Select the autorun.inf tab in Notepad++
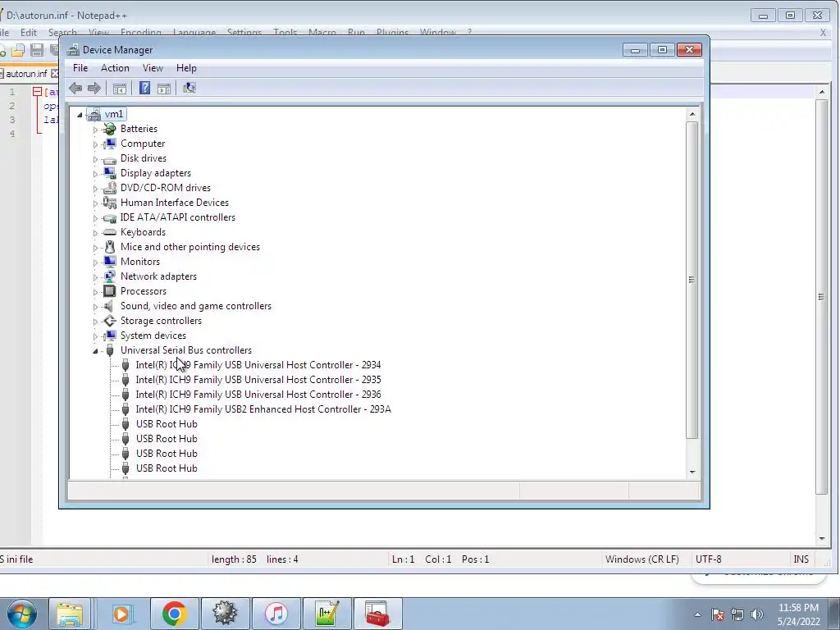The height and width of the screenshot is (630, 840). pyautogui.click(x=27, y=73)
